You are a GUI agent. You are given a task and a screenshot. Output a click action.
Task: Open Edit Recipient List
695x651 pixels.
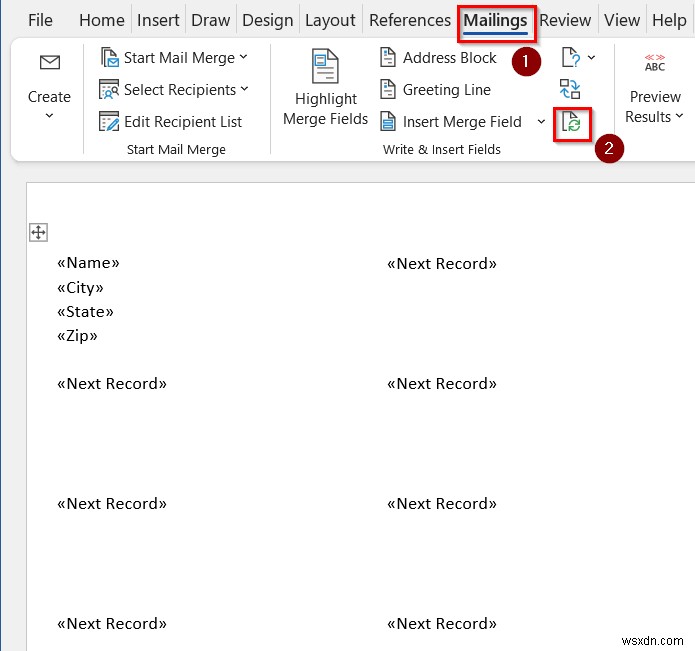point(183,122)
